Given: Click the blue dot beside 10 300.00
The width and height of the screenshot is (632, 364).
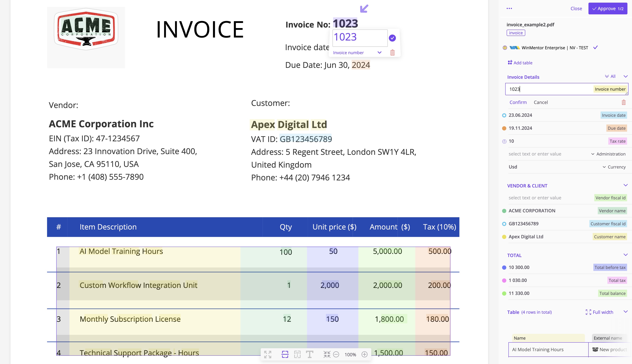Looking at the screenshot, I should (504, 268).
